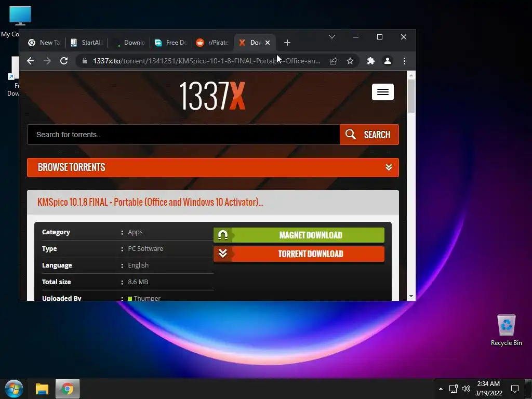The image size is (532, 399).
Task: Close the active 1337x tab
Action: (268, 43)
